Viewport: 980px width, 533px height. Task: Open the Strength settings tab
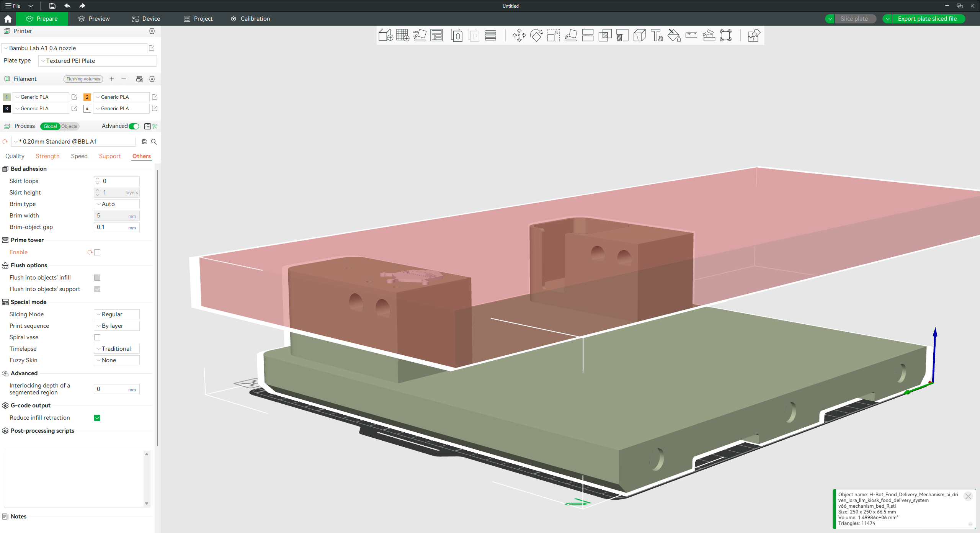click(47, 156)
